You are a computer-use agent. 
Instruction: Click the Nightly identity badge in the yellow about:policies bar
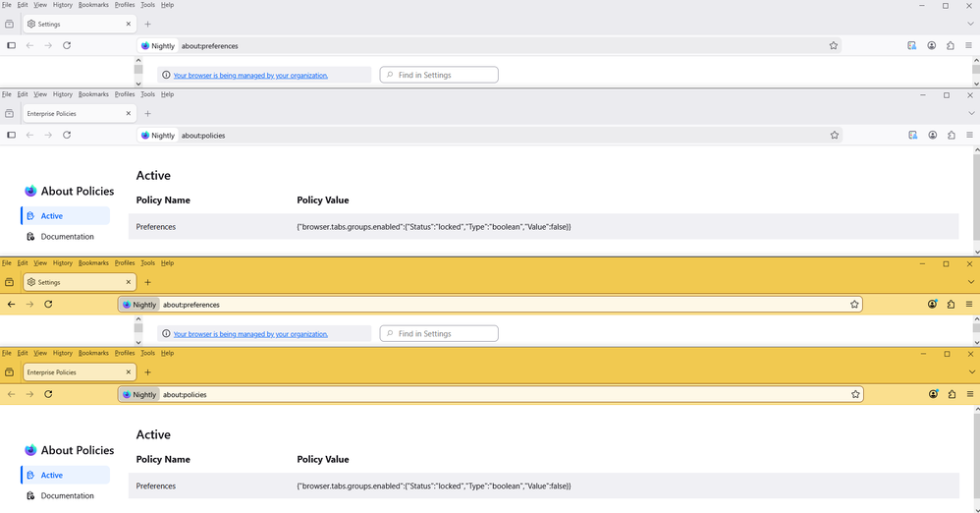139,394
